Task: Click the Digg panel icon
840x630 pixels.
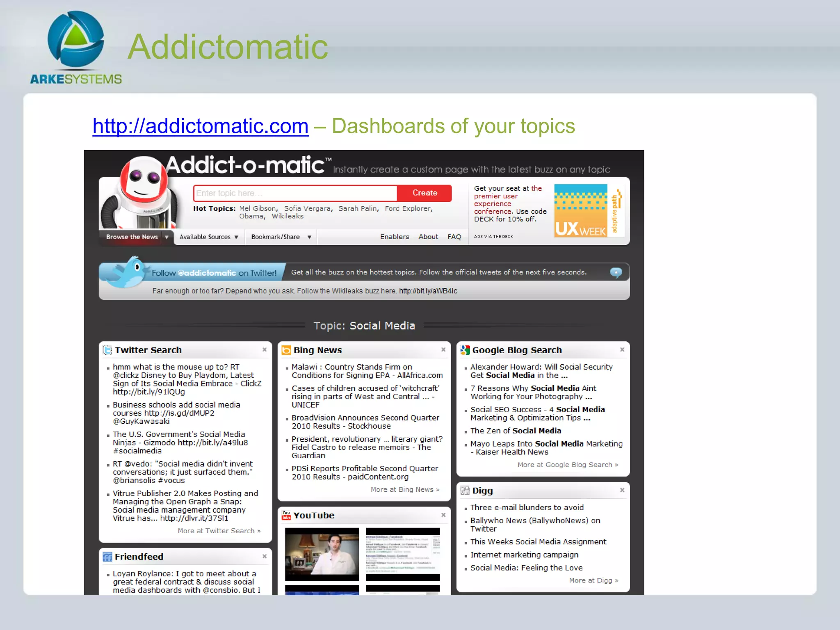Action: click(x=465, y=491)
